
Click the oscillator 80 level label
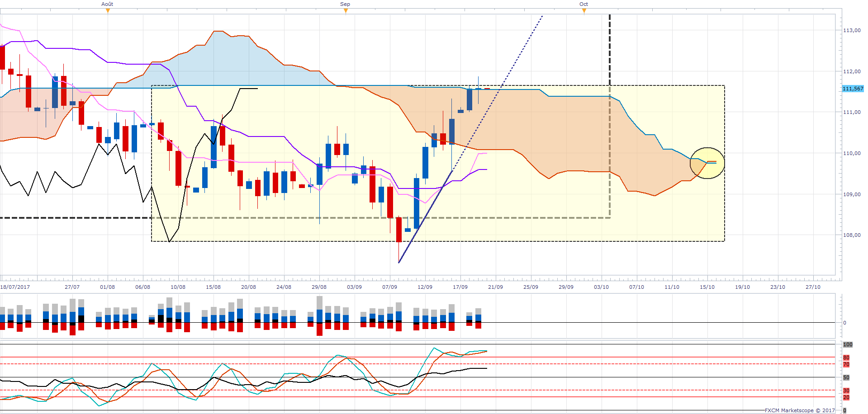point(846,358)
